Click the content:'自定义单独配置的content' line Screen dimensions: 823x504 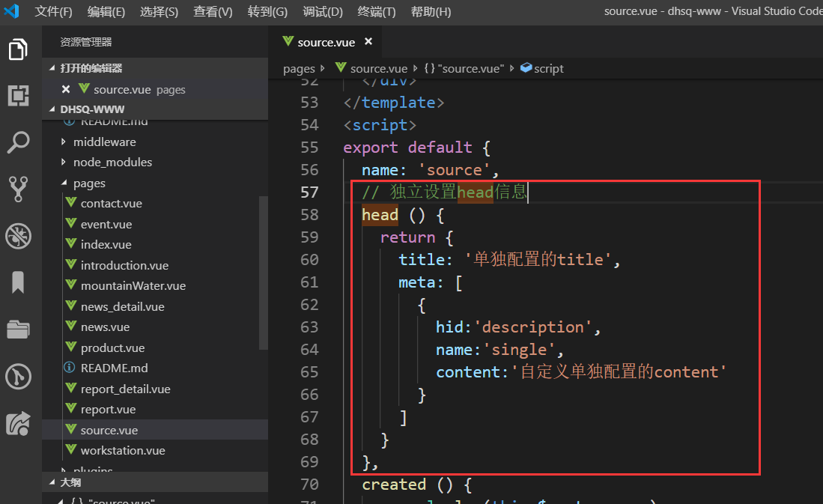(x=581, y=372)
